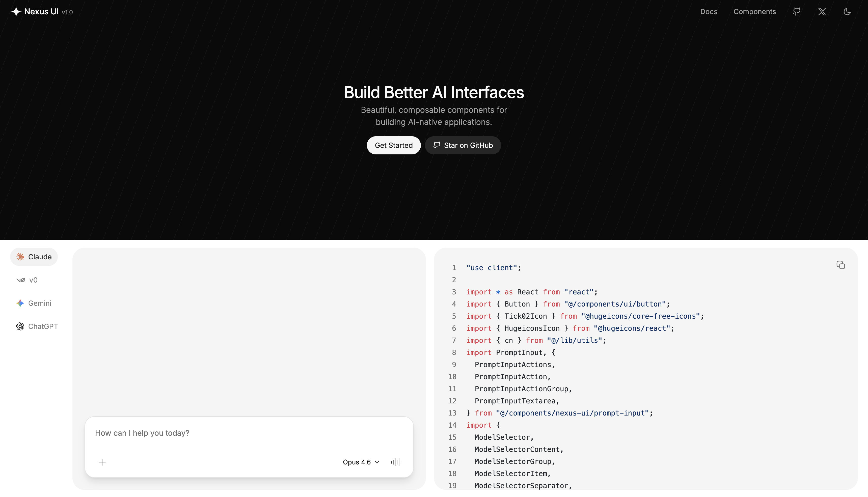Open the X (Twitter) icon link
868x497 pixels.
(x=822, y=12)
